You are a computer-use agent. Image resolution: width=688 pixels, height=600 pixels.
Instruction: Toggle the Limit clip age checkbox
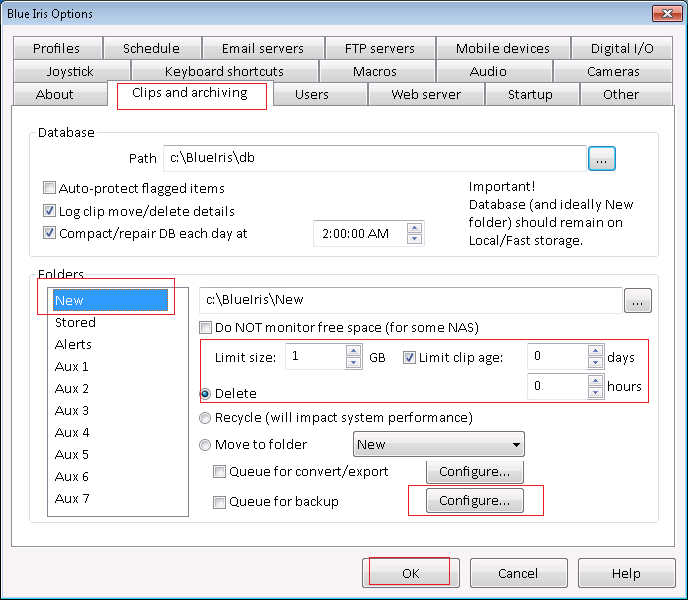coord(410,357)
